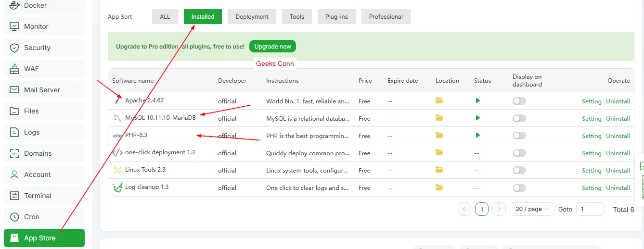Toggle Linux Tools dashboard display
The height and width of the screenshot is (249, 644).
click(519, 170)
